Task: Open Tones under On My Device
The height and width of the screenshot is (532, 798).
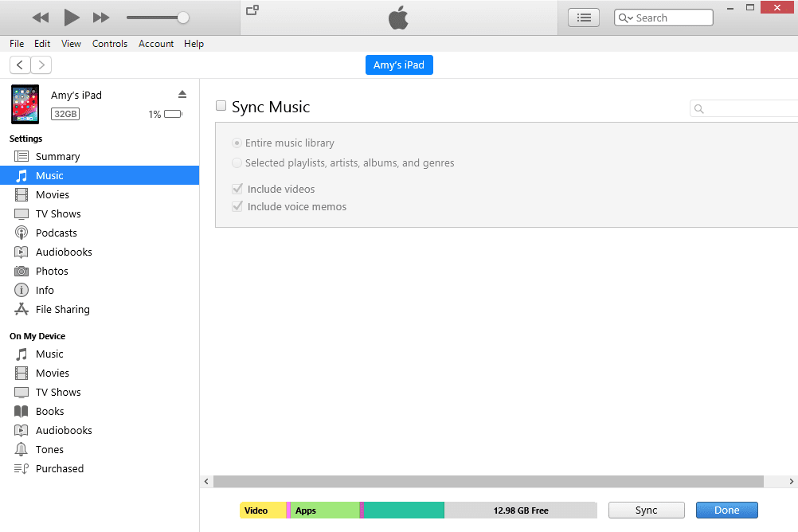Action: [x=100, y=449]
